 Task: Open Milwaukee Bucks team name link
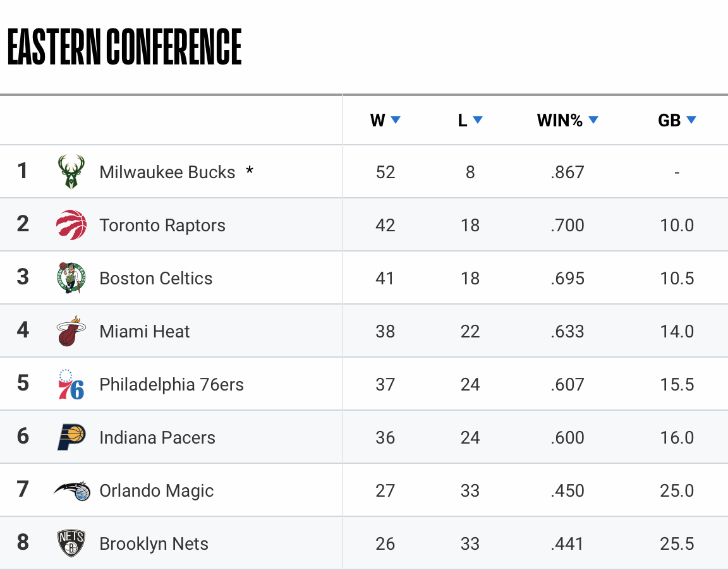coord(167,173)
